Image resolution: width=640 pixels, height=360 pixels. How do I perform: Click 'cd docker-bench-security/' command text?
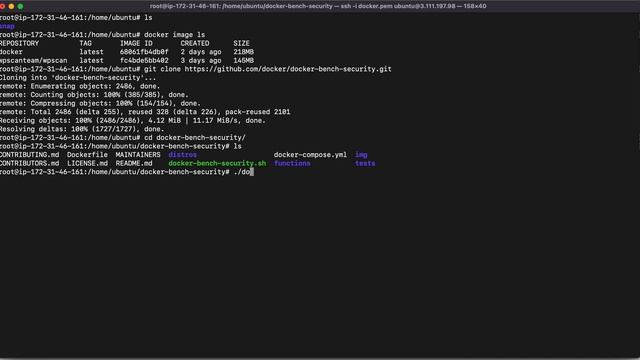point(195,138)
